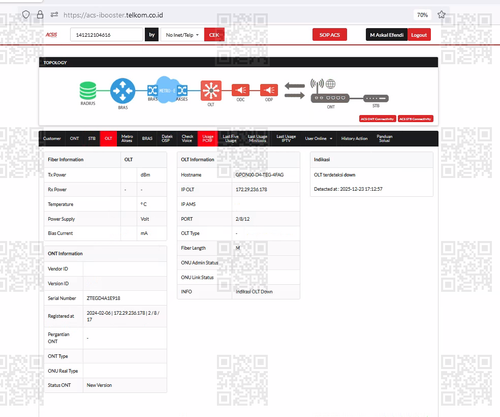Click the ONT modem icon

330,98
